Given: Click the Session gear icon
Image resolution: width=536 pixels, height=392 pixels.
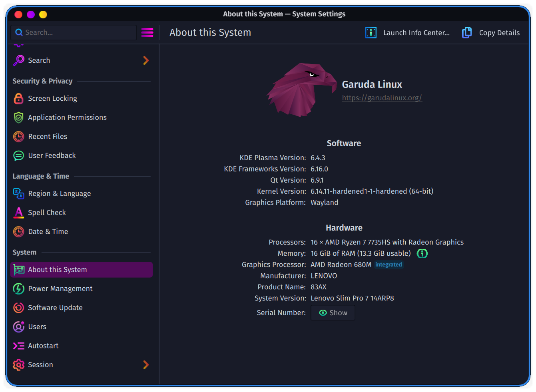Looking at the screenshot, I should click(19, 365).
